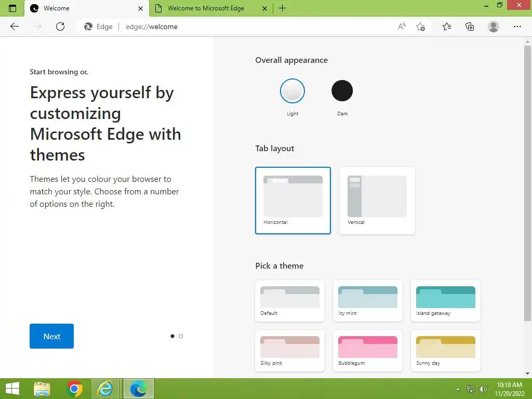Click the page vertical scrollbar
The image size is (532, 399).
527,183
